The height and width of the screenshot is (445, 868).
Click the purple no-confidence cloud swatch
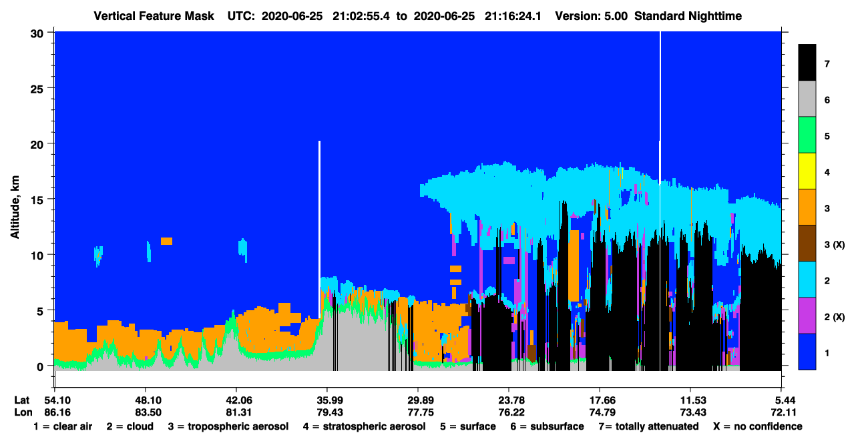click(807, 316)
